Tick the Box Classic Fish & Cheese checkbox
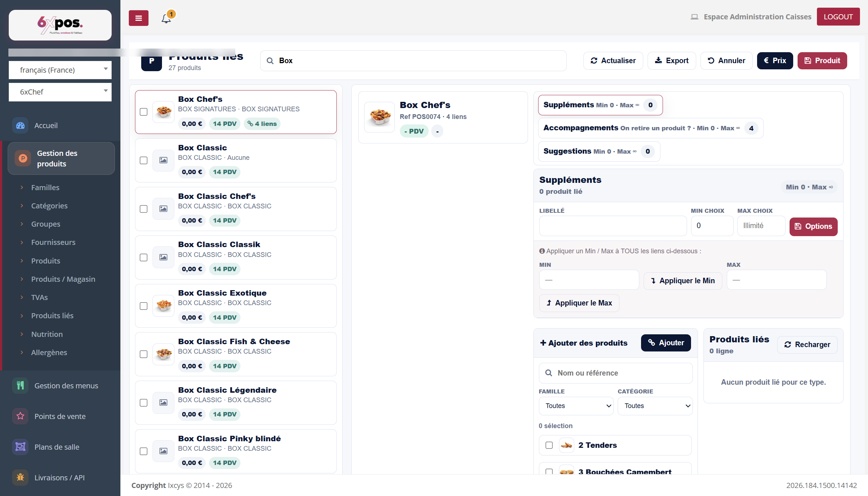The width and height of the screenshot is (868, 496). [144, 354]
